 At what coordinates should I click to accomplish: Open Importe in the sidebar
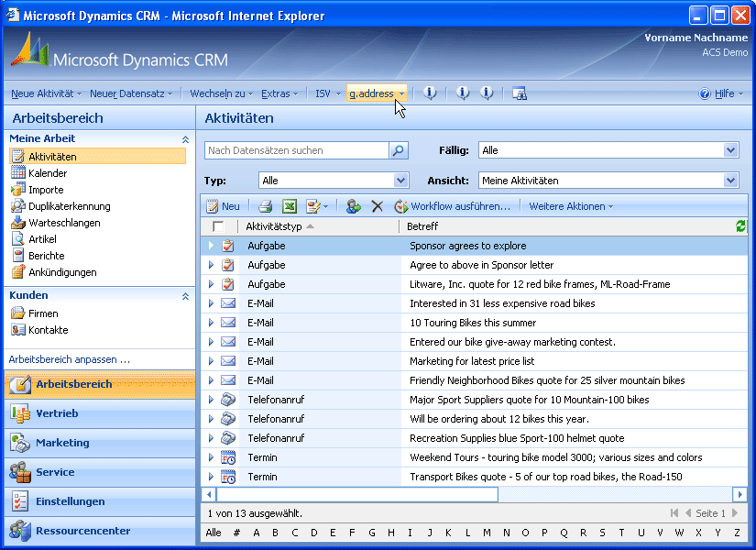click(x=47, y=190)
